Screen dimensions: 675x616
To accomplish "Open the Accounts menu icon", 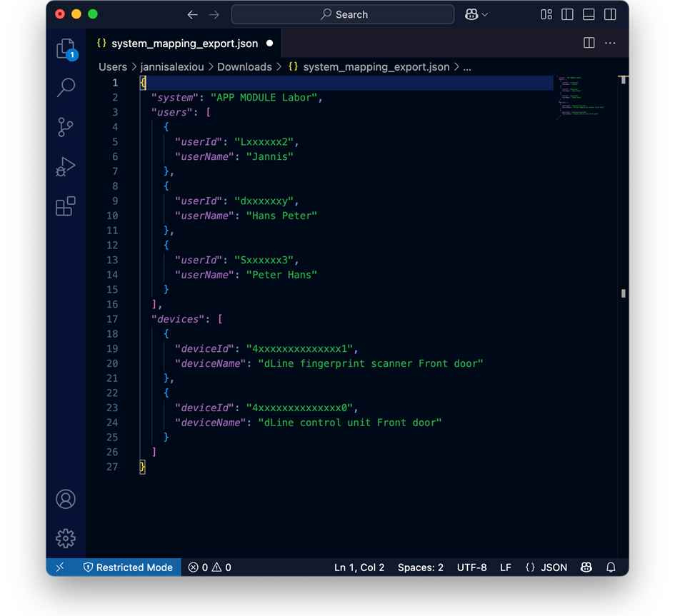I will (66, 499).
